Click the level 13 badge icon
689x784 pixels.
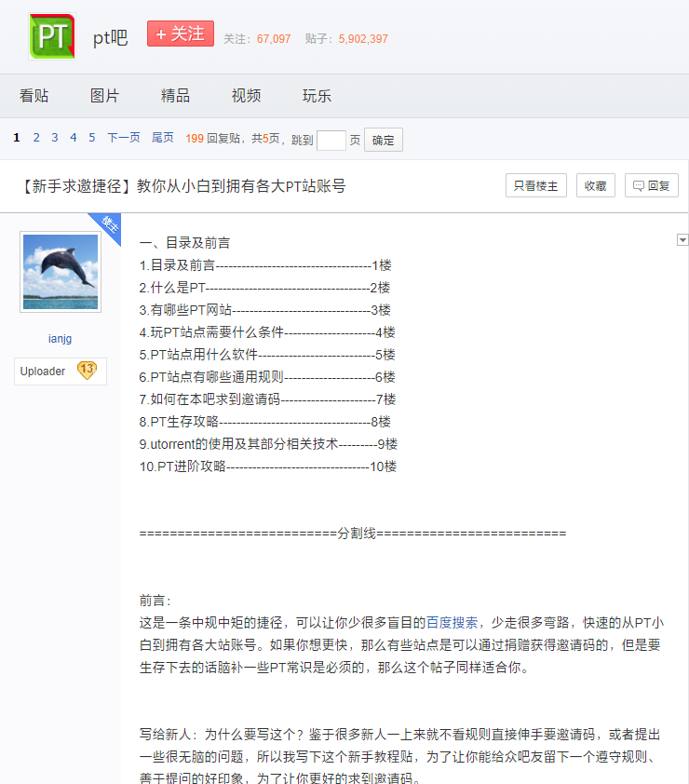tap(87, 371)
